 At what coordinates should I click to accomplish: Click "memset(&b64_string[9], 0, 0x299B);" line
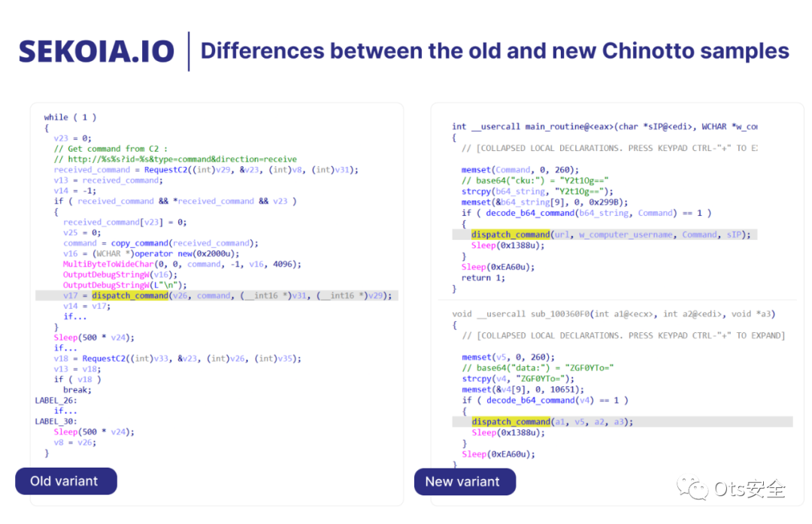pos(544,202)
